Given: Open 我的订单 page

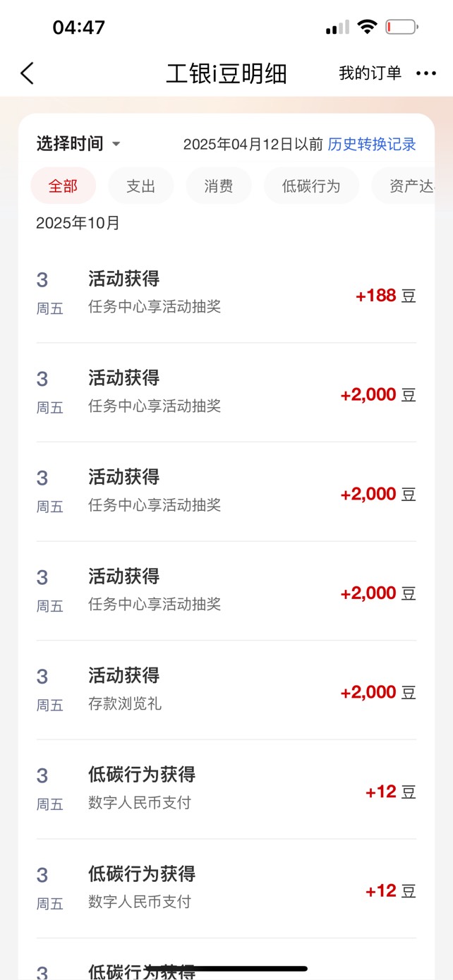Looking at the screenshot, I should click(x=370, y=73).
